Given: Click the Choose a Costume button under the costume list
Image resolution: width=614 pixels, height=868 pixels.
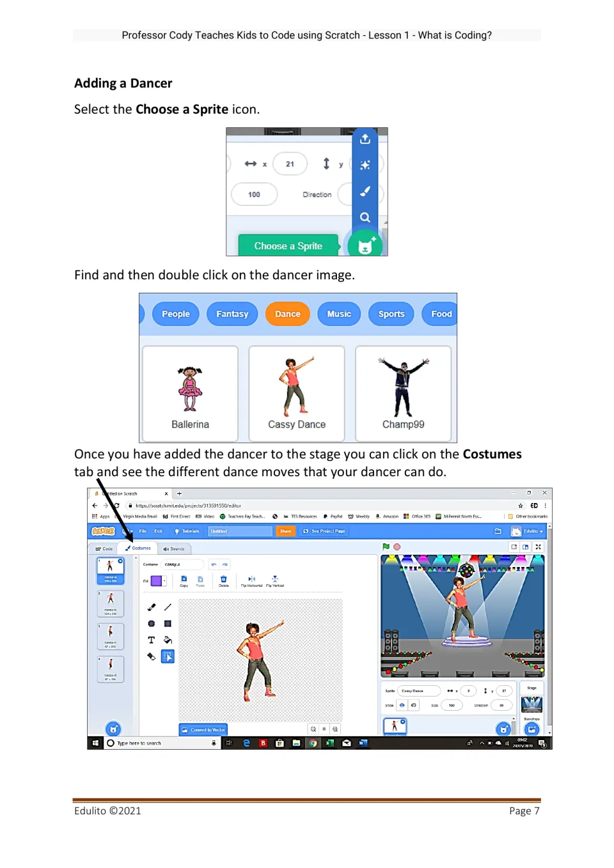Looking at the screenshot, I should pos(113,729).
